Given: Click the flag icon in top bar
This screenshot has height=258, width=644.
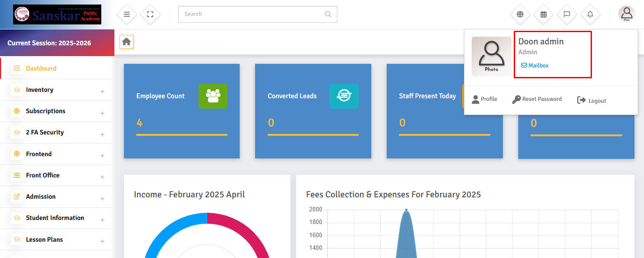Looking at the screenshot, I should pos(567,14).
